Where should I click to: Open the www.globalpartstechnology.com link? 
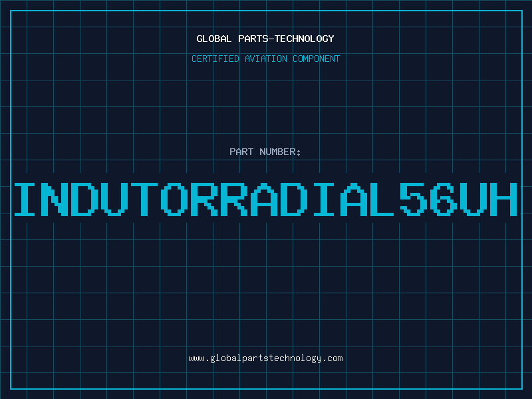[265, 358]
